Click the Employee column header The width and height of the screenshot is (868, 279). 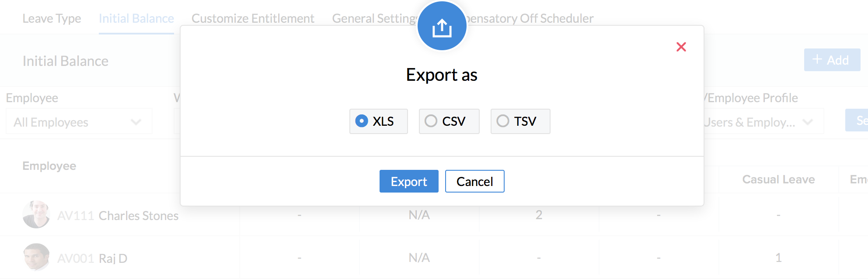point(49,166)
